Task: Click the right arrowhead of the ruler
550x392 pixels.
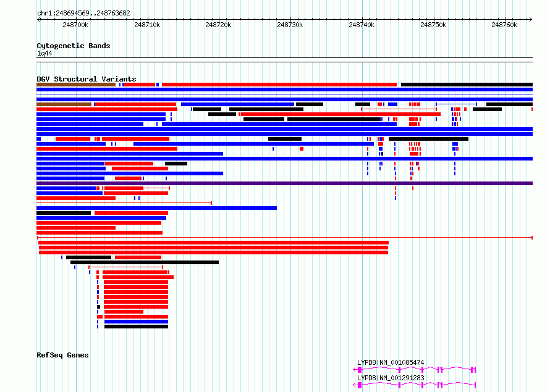Action: click(531, 19)
